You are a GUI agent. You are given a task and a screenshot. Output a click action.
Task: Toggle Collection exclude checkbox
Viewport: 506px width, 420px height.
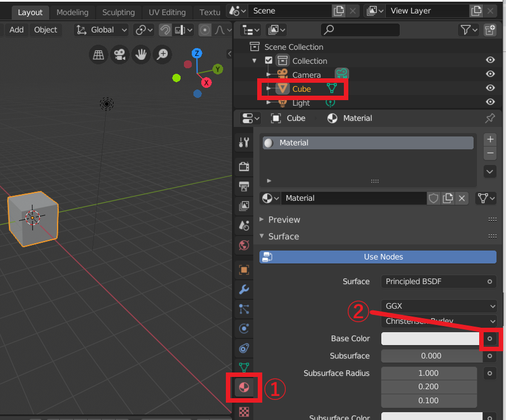coord(268,60)
